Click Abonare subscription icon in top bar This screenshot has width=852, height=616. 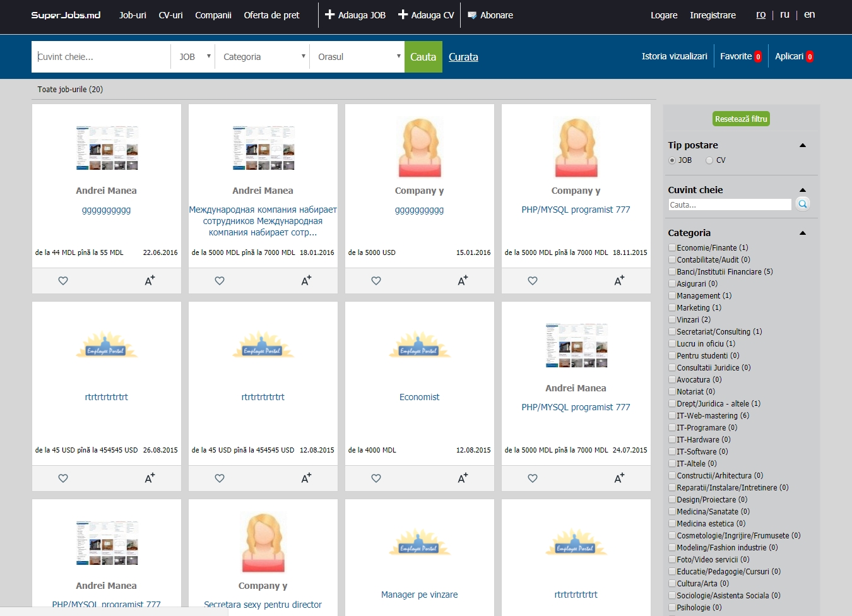(472, 15)
